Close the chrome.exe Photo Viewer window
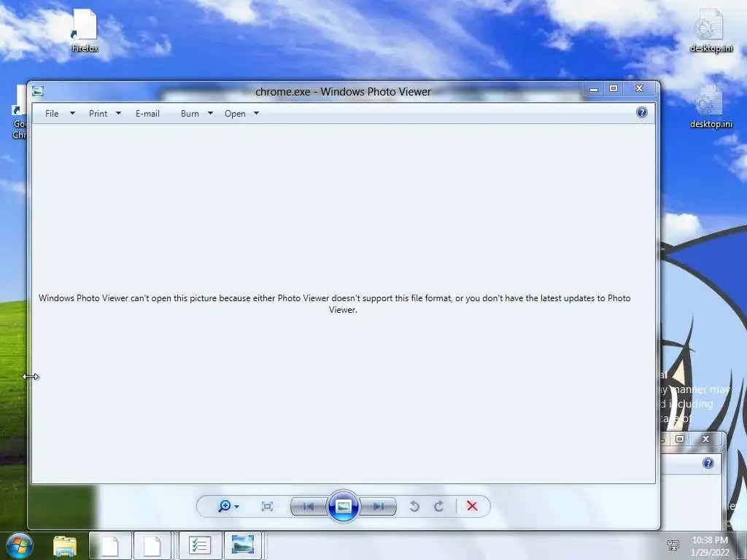 coord(640,88)
